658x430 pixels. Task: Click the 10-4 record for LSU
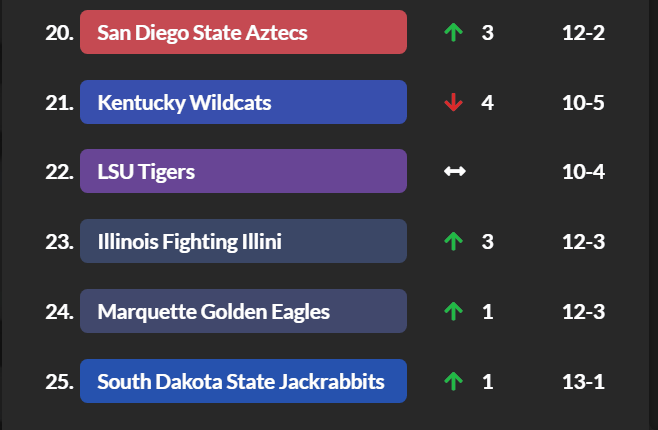point(584,172)
